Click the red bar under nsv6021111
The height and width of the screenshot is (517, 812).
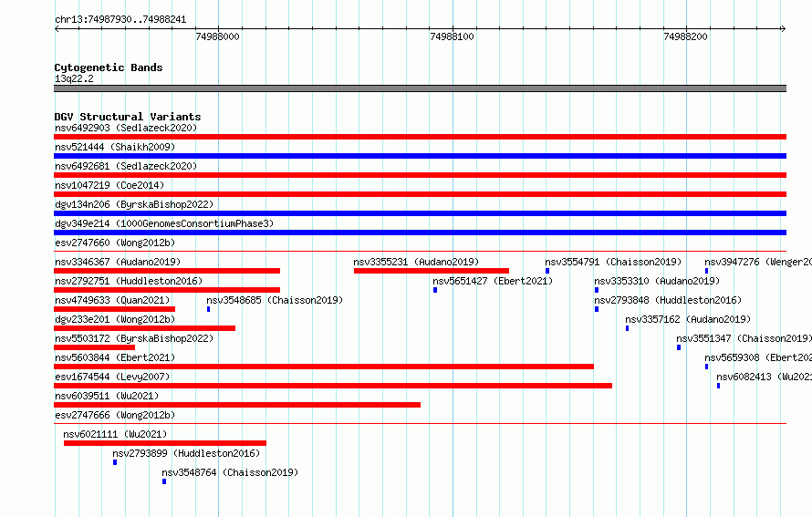coord(164,443)
